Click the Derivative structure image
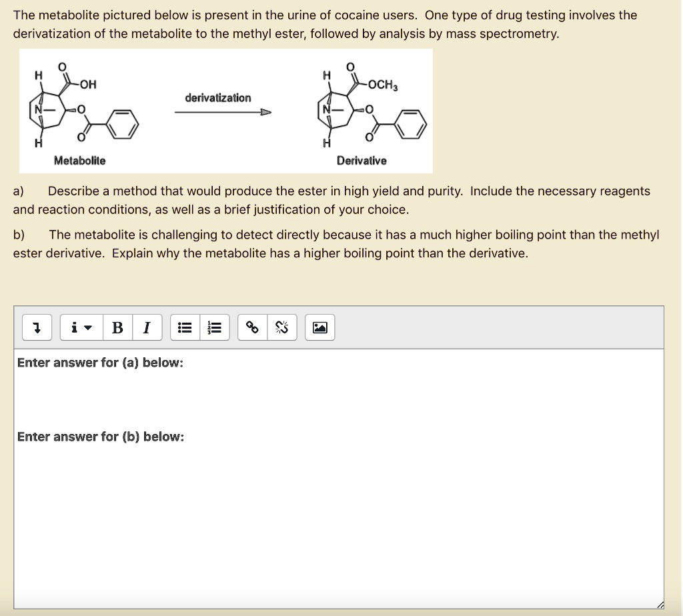This screenshot has width=683, height=616. pyautogui.click(x=370, y=107)
